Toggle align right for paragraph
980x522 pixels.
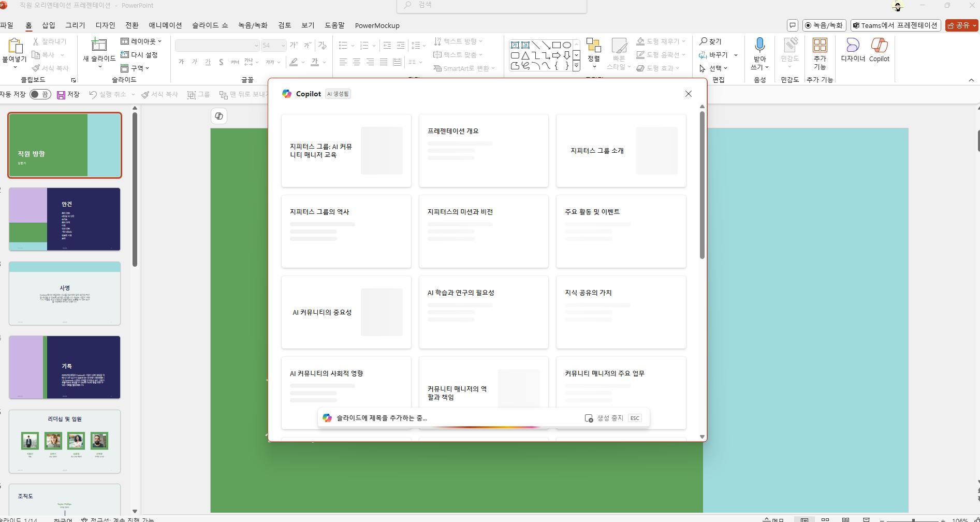tap(370, 62)
